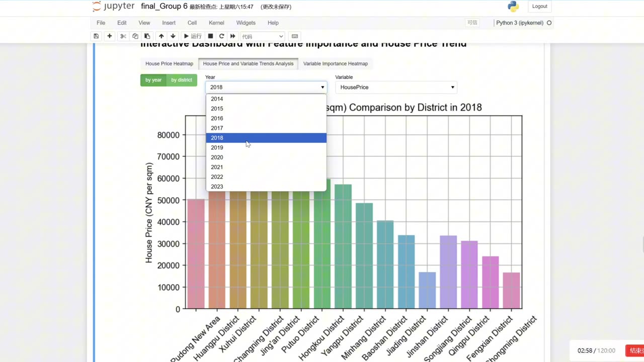Screen dimensions: 644x362
Task: Click the Jupyter logo
Action: tap(114, 7)
